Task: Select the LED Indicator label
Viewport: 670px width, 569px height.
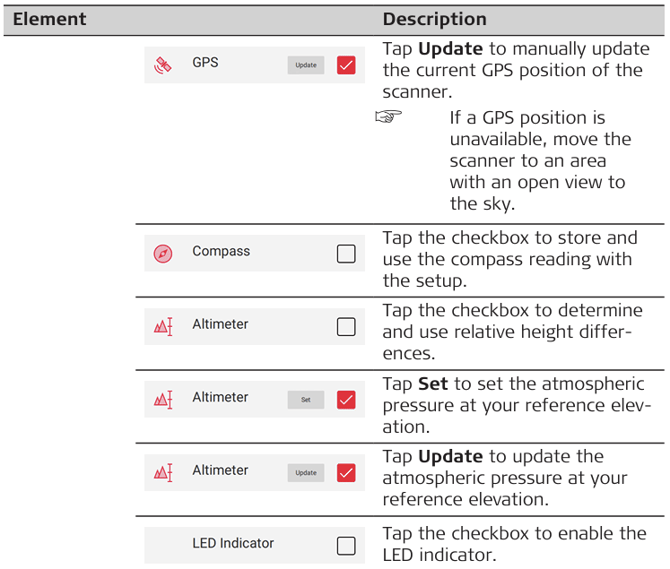Action: (232, 543)
